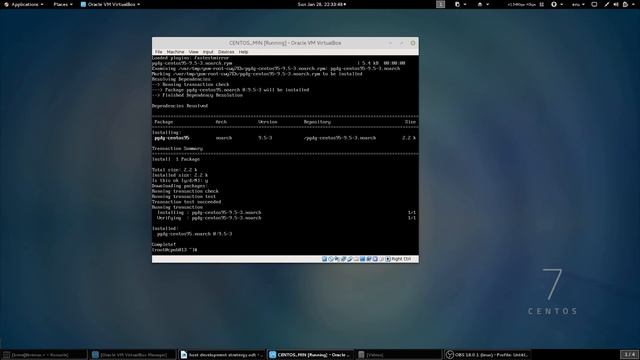Click the audio indicator icon in VM status bar
The height and width of the screenshot is (360, 640).
coord(337,259)
